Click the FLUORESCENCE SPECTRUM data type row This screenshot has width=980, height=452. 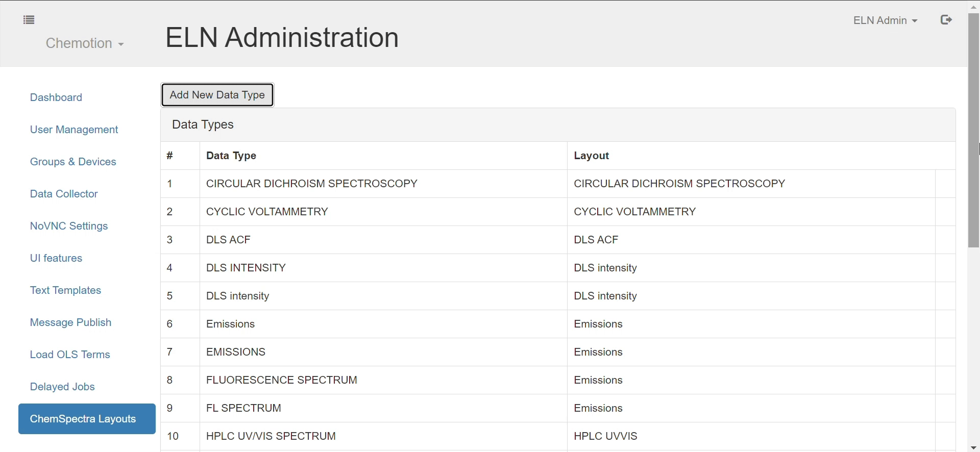coord(282,380)
